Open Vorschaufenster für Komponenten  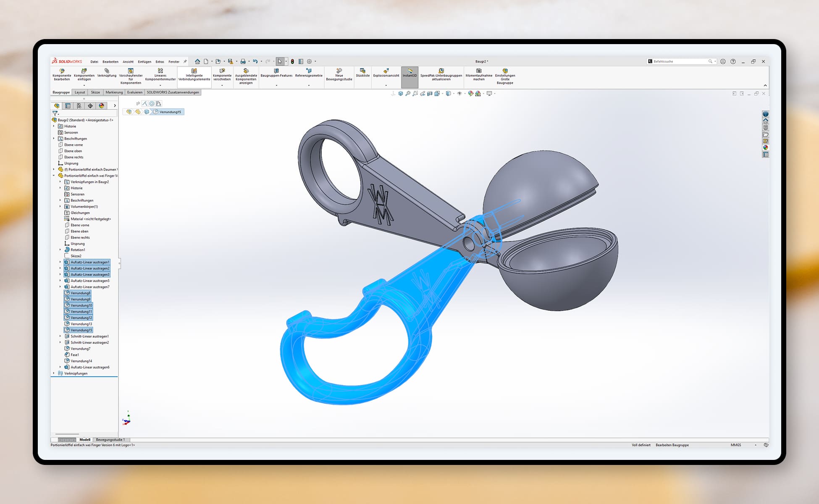point(131,76)
